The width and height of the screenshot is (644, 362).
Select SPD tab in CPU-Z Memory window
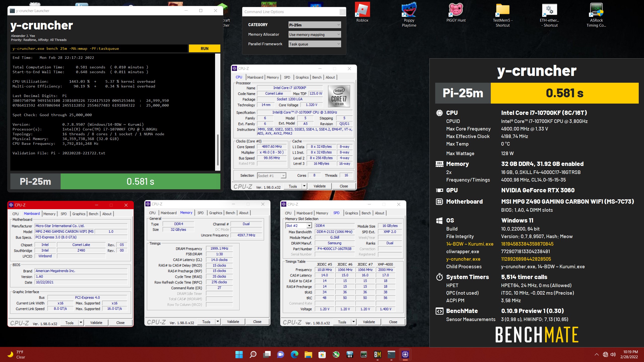coord(200,213)
